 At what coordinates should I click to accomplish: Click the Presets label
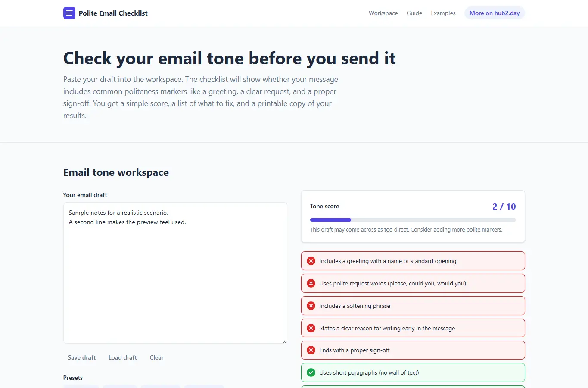click(73, 378)
